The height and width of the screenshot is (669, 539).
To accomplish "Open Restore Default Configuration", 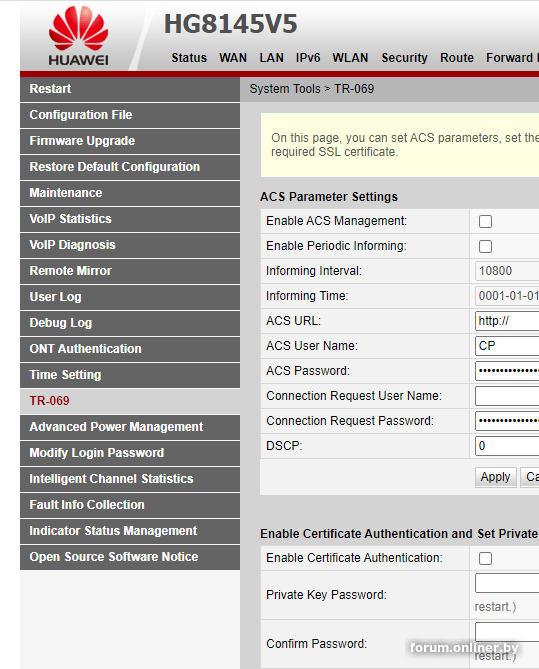I will pyautogui.click(x=130, y=167).
